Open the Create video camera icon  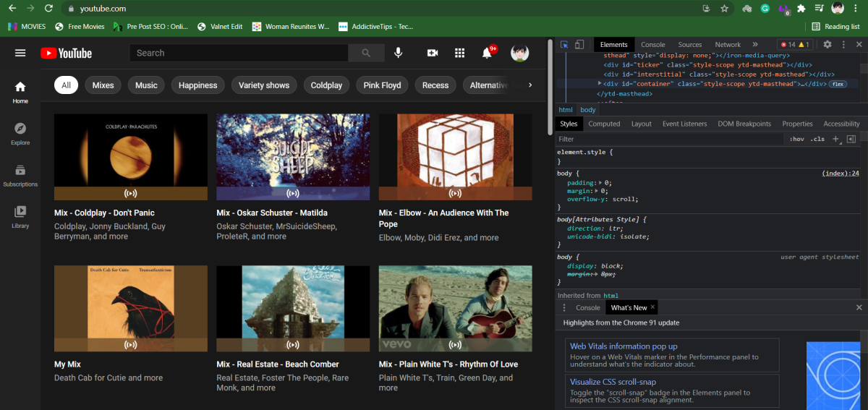pos(433,53)
